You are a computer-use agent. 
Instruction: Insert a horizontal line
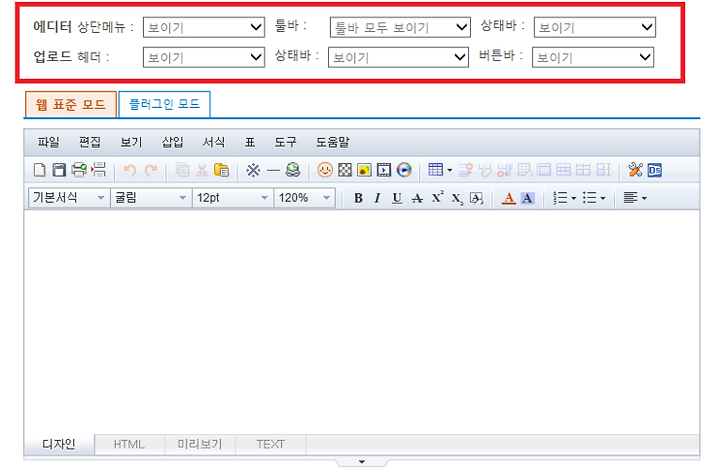point(273,171)
